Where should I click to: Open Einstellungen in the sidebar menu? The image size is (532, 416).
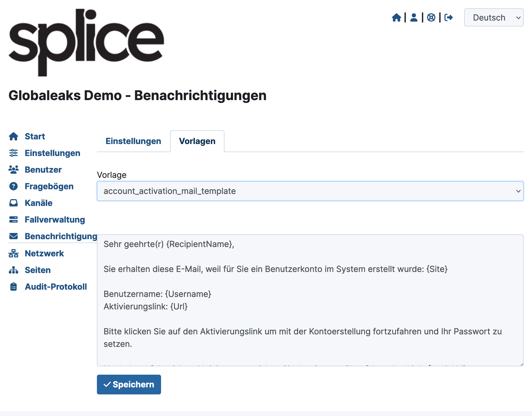(x=52, y=153)
